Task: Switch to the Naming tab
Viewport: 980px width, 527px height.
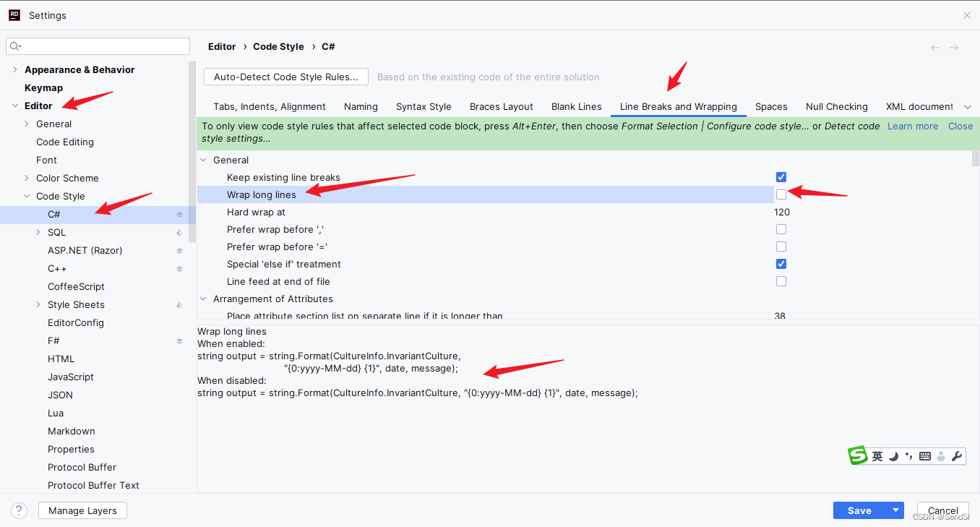Action: pyautogui.click(x=361, y=106)
